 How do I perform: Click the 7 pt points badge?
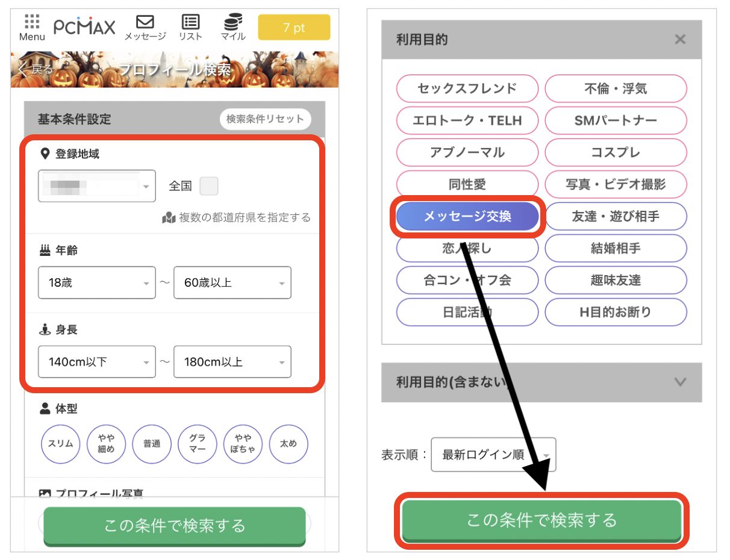[x=294, y=28]
